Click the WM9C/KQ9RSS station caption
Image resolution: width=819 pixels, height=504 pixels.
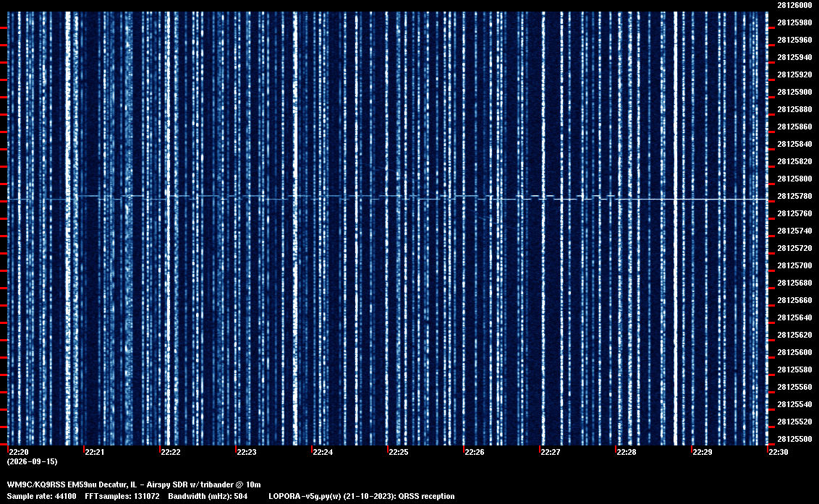134,484
